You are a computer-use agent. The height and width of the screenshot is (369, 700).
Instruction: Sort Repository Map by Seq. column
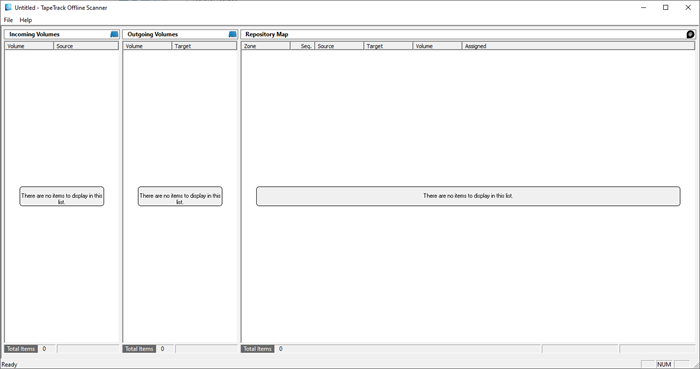[x=303, y=46]
